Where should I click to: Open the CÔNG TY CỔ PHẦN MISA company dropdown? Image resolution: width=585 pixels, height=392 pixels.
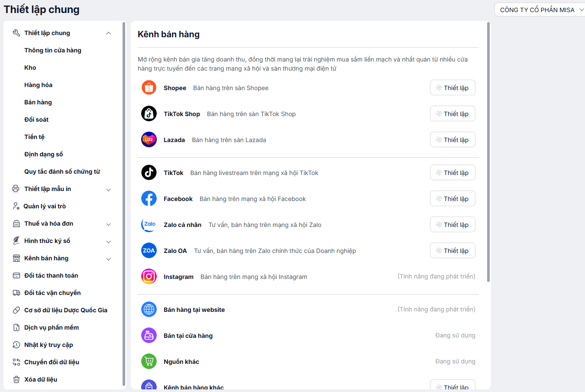[540, 10]
